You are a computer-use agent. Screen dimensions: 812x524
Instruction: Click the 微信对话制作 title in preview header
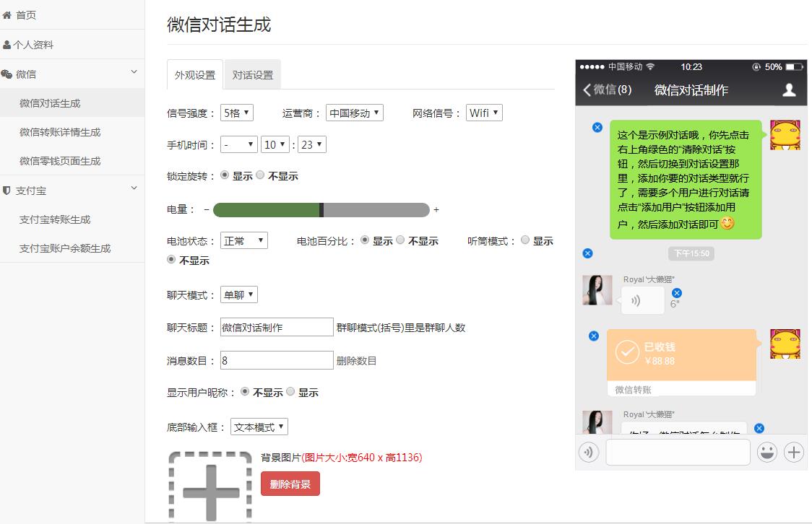click(x=691, y=90)
